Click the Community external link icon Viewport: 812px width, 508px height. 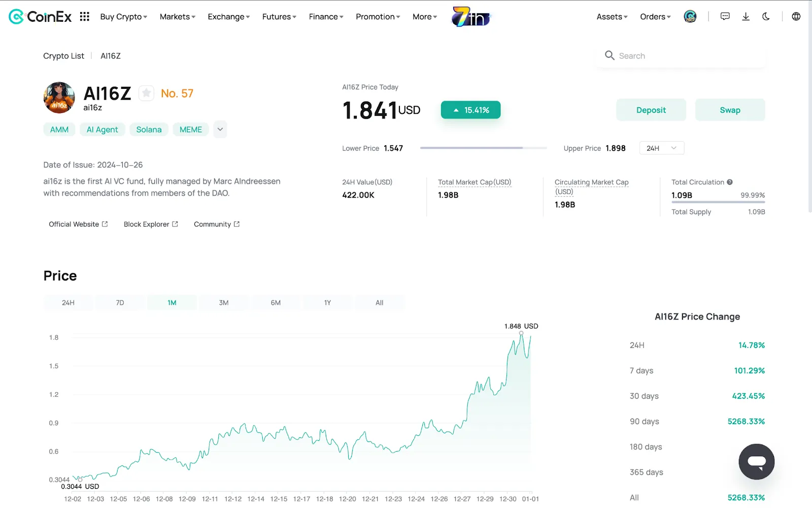point(236,224)
